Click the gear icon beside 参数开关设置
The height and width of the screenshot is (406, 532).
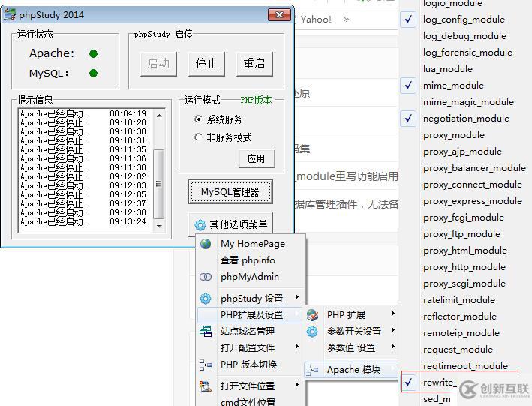[x=312, y=331]
